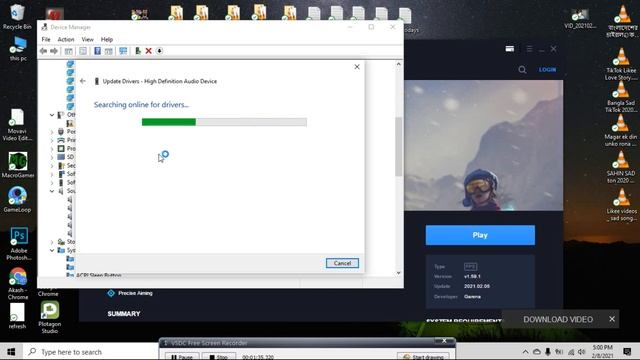Click the Properties icon in Device Manager toolbar
Screen dimensions: 640x360
click(x=83, y=51)
